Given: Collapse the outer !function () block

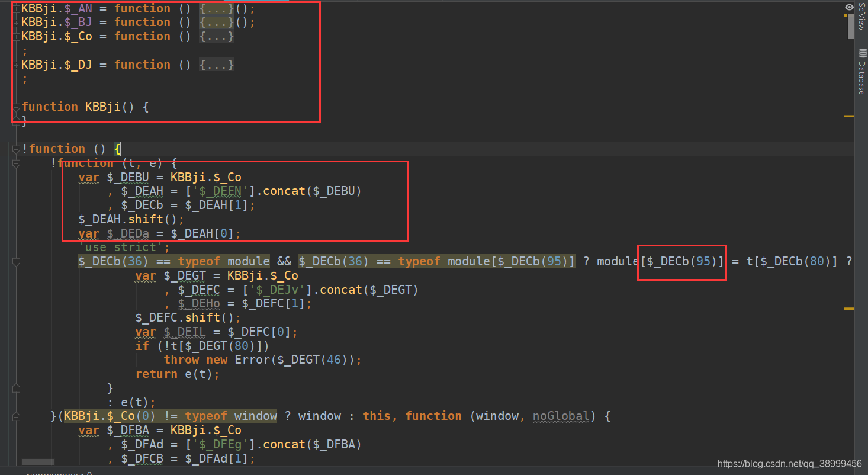Looking at the screenshot, I should [16, 149].
